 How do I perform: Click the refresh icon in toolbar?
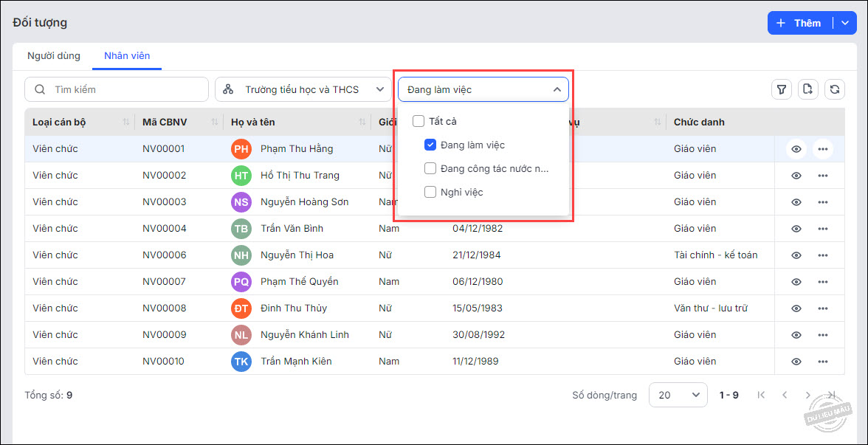pyautogui.click(x=835, y=89)
